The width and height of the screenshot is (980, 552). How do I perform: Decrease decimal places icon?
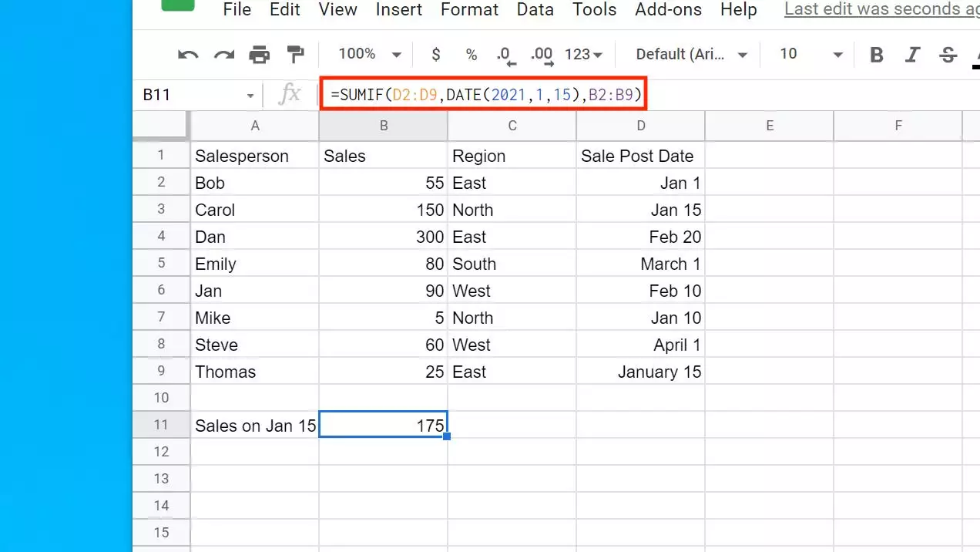pos(505,55)
